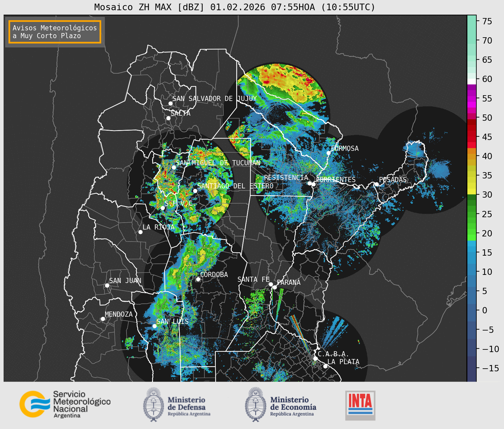The height and width of the screenshot is (429, 504).
Task: Click the Salta city marker dot
Action: click(x=168, y=118)
